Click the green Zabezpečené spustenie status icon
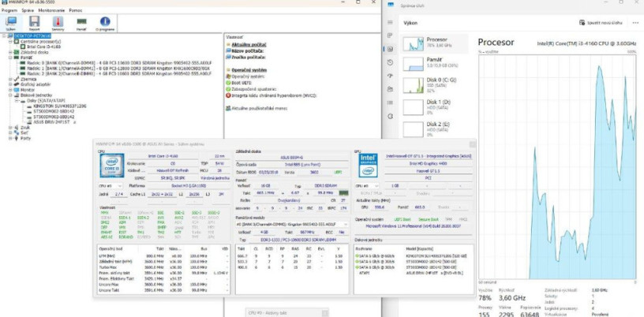644x317 pixels. click(x=228, y=88)
